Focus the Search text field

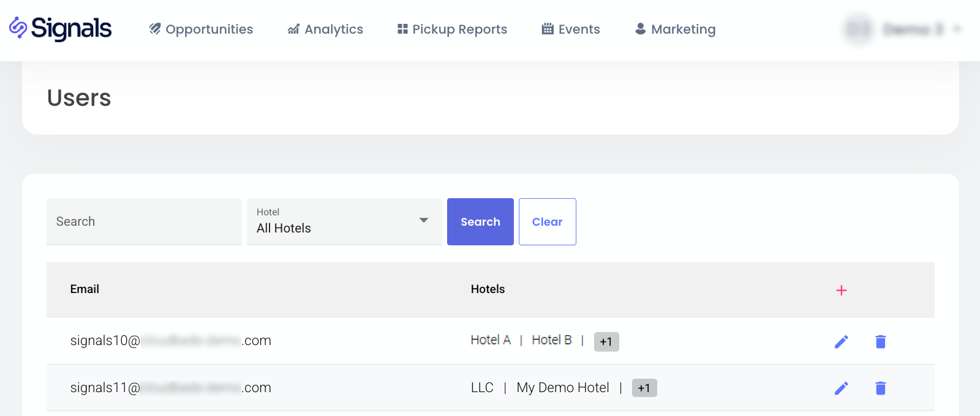click(144, 221)
